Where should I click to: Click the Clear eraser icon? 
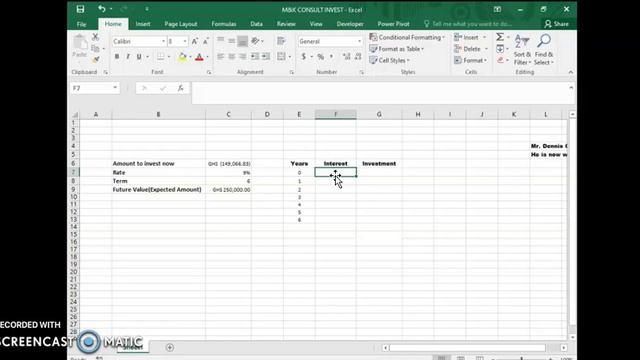(x=500, y=60)
